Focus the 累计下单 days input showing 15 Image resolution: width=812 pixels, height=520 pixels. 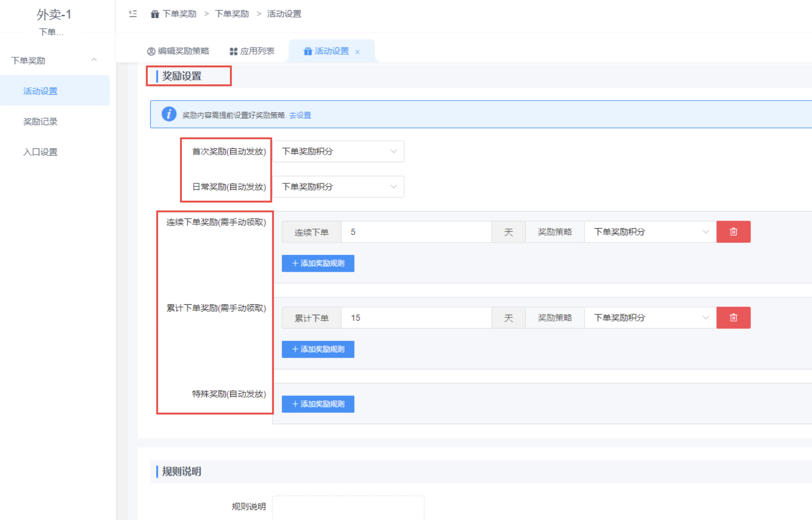[416, 317]
